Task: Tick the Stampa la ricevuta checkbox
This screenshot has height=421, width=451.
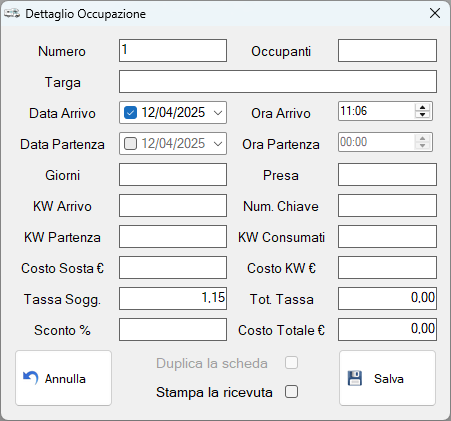Action: (291, 392)
